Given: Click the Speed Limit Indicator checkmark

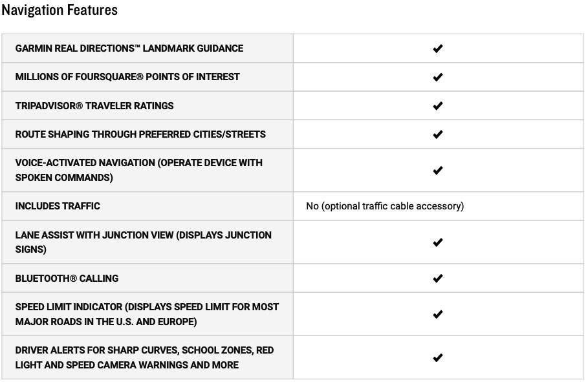Looking at the screenshot, I should click(x=438, y=314).
